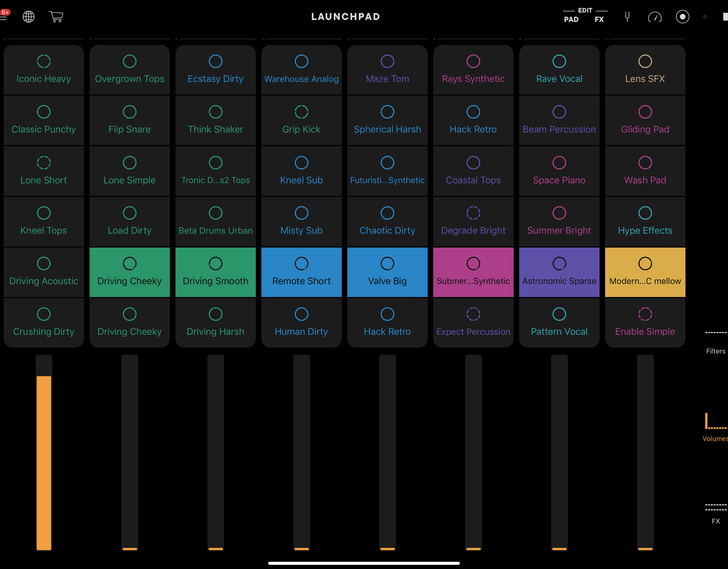Tap the Expect Percussion pad
The width and height of the screenshot is (728, 569).
coord(473,323)
